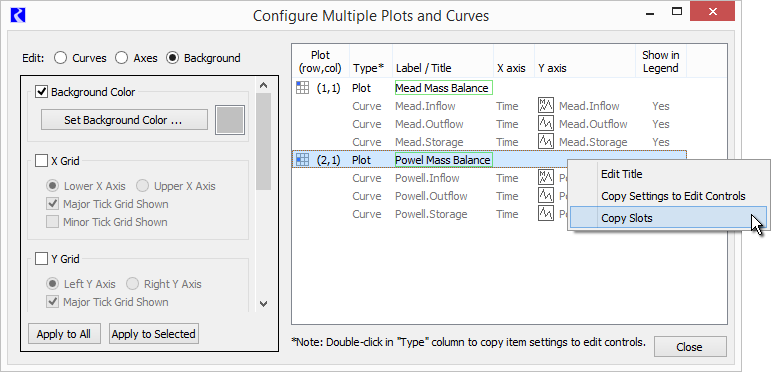Click the Close button at bottom right
Image resolution: width=771 pixels, height=372 pixels.
point(690,347)
